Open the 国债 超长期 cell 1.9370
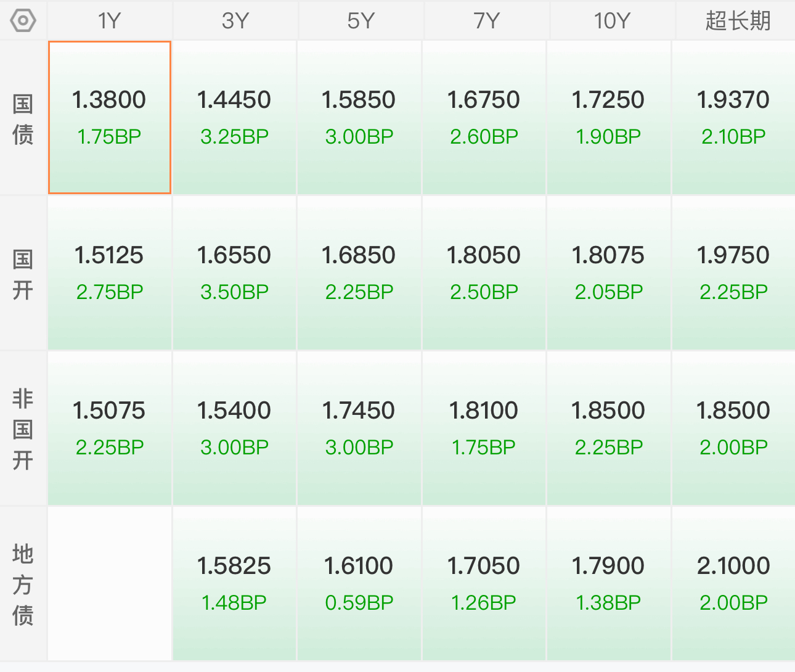The height and width of the screenshot is (672, 795). pos(733,118)
